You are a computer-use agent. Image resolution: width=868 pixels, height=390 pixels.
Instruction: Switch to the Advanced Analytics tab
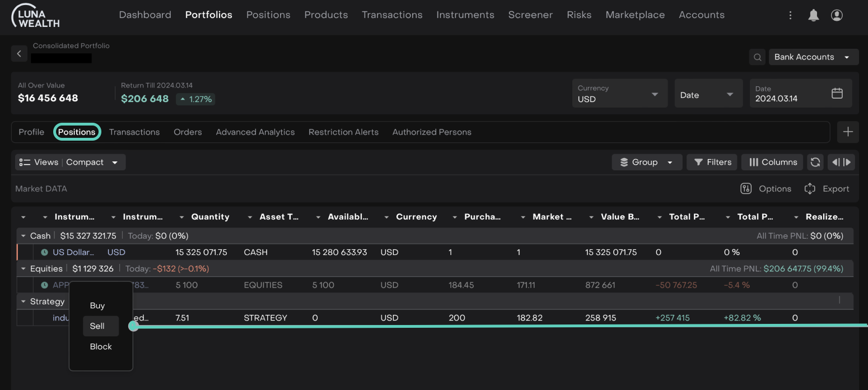point(255,132)
